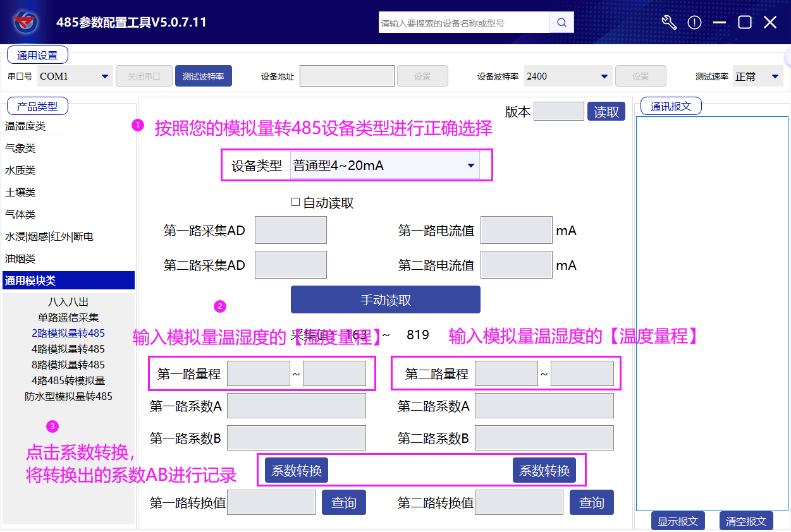This screenshot has height=532, width=791.
Task: Click the magnifier search icon
Action: coord(561,23)
